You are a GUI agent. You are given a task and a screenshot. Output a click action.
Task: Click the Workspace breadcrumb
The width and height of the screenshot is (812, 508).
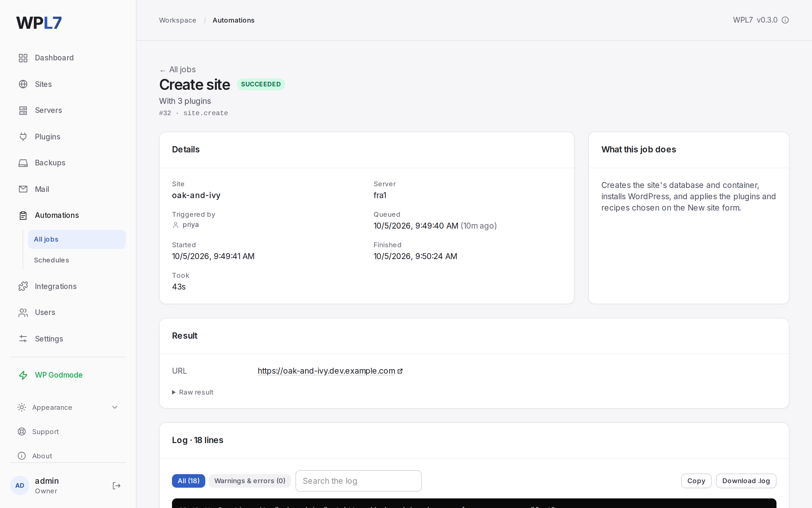click(178, 20)
